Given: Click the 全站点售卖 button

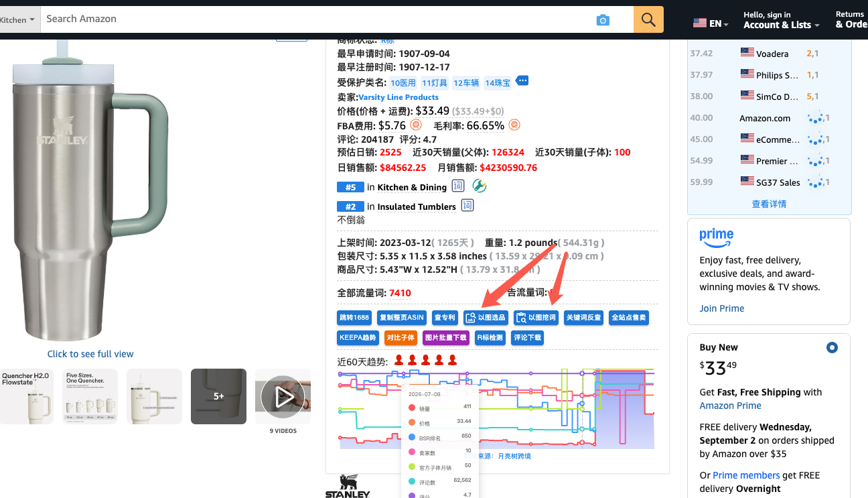Looking at the screenshot, I should point(629,318).
